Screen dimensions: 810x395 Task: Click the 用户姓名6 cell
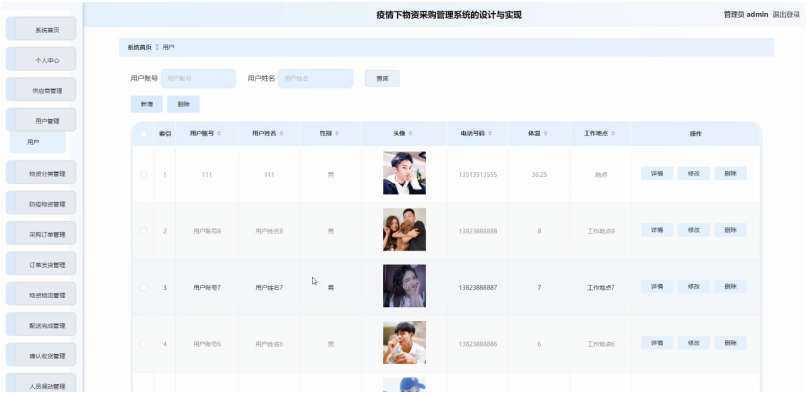(x=269, y=344)
